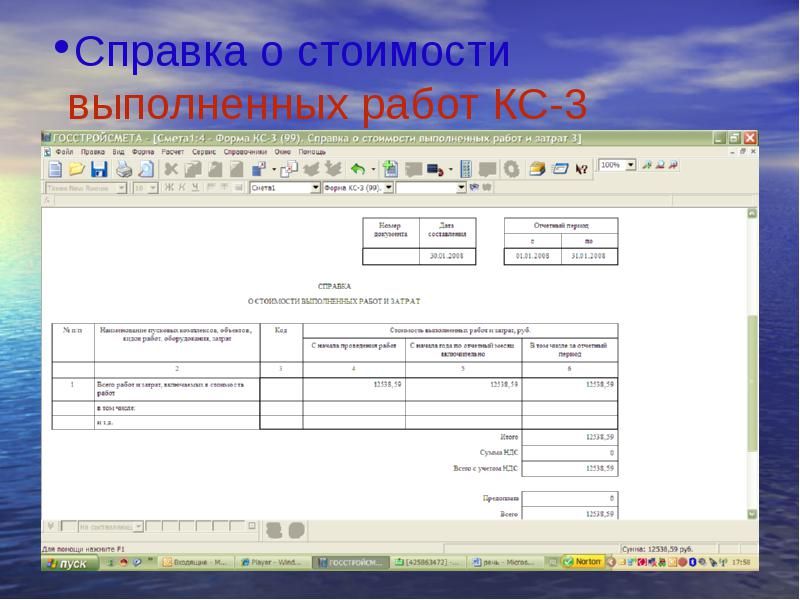Create a new document with the blank page icon
This screenshot has width=800, height=600.
click(54, 167)
